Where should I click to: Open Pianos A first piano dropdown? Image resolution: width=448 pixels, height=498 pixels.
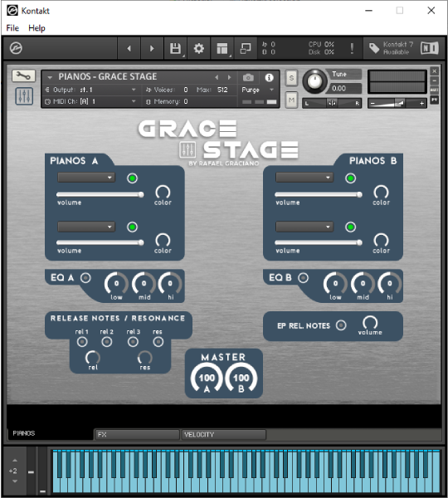pyautogui.click(x=86, y=178)
